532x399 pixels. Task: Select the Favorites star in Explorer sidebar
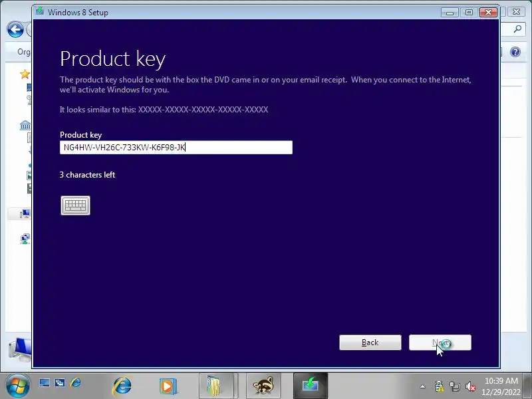[25, 74]
